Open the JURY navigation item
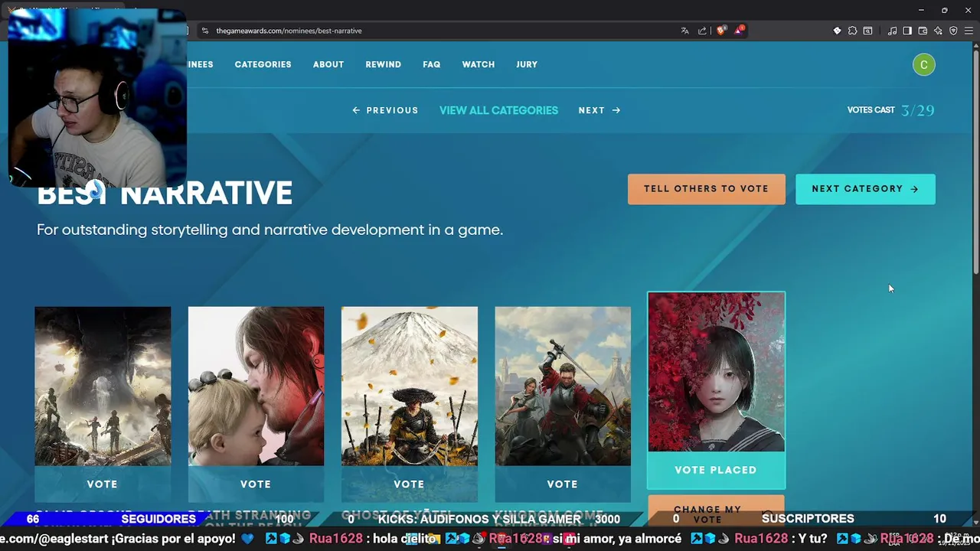The image size is (980, 551). tap(527, 64)
